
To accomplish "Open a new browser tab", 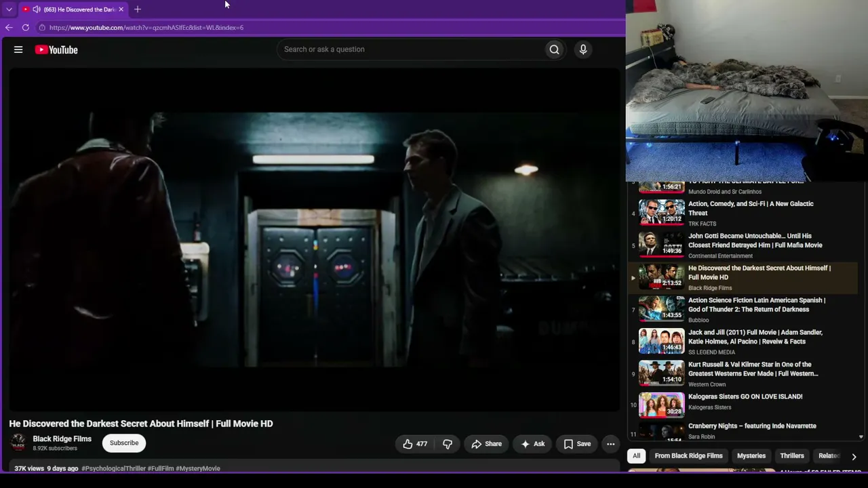I will click(x=138, y=9).
